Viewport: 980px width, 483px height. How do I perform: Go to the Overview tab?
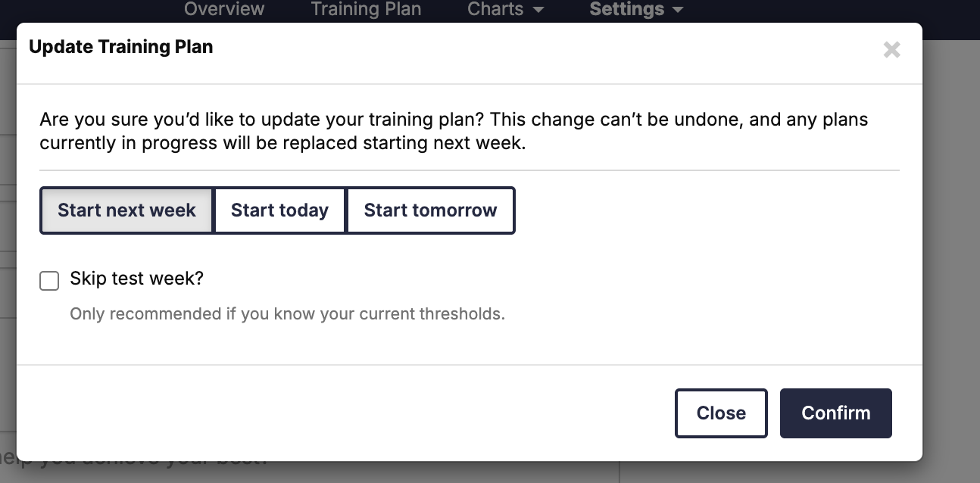(224, 9)
